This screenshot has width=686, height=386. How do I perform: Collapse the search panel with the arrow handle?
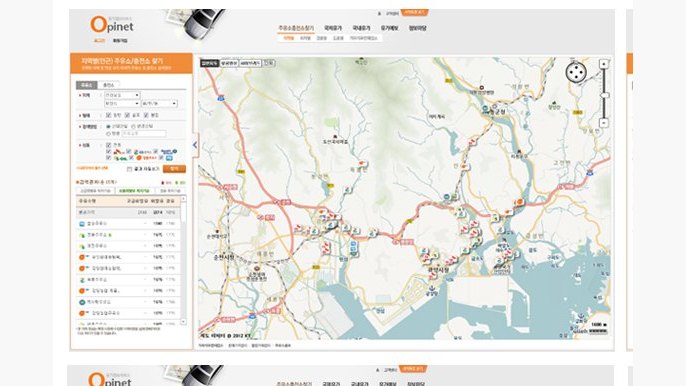(195, 145)
